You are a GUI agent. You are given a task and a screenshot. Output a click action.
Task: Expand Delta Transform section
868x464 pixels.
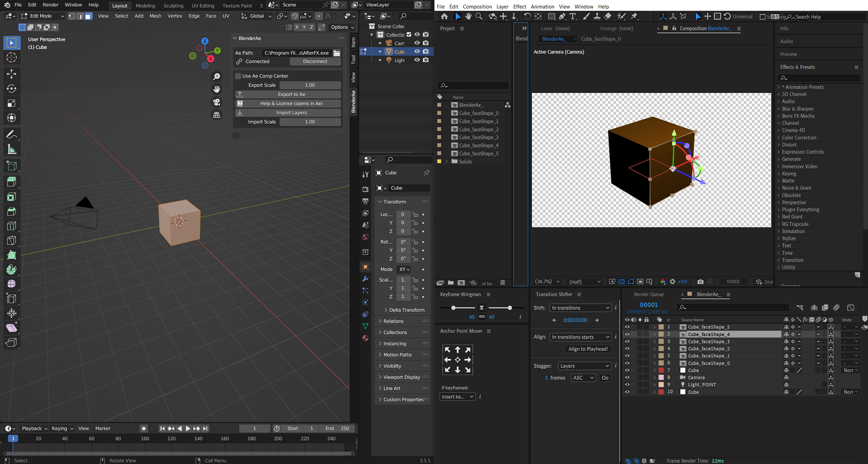404,310
